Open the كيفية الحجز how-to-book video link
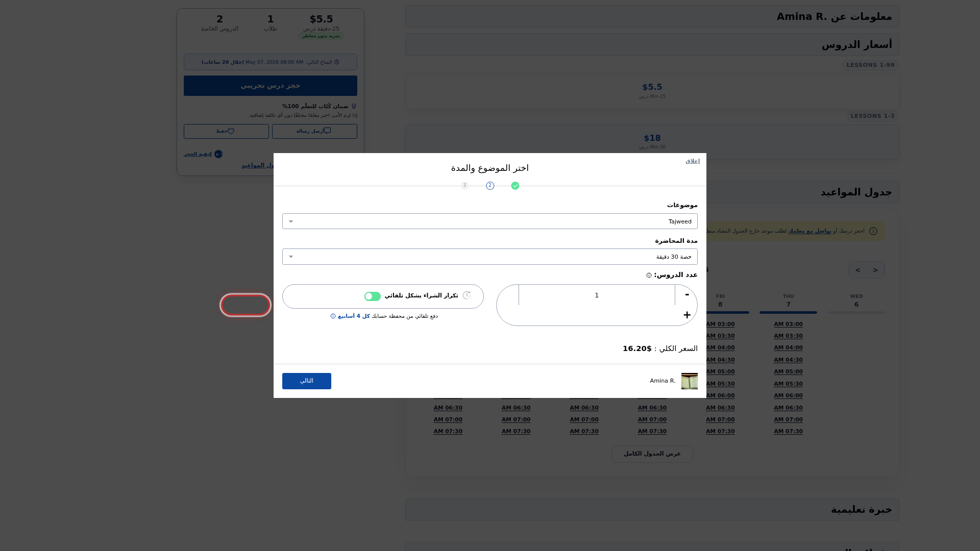This screenshot has width=980, height=551. (203, 154)
